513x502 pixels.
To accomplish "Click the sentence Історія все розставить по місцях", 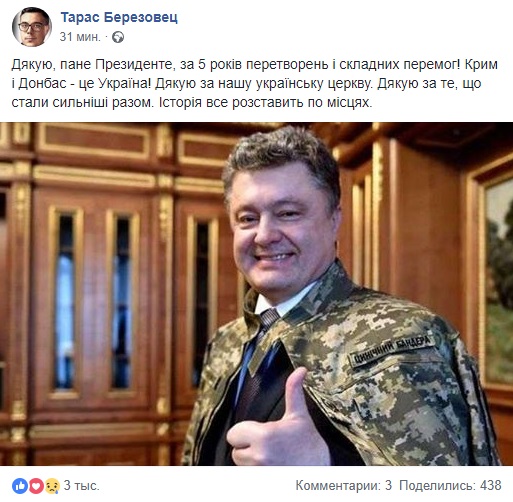I will (265, 102).
